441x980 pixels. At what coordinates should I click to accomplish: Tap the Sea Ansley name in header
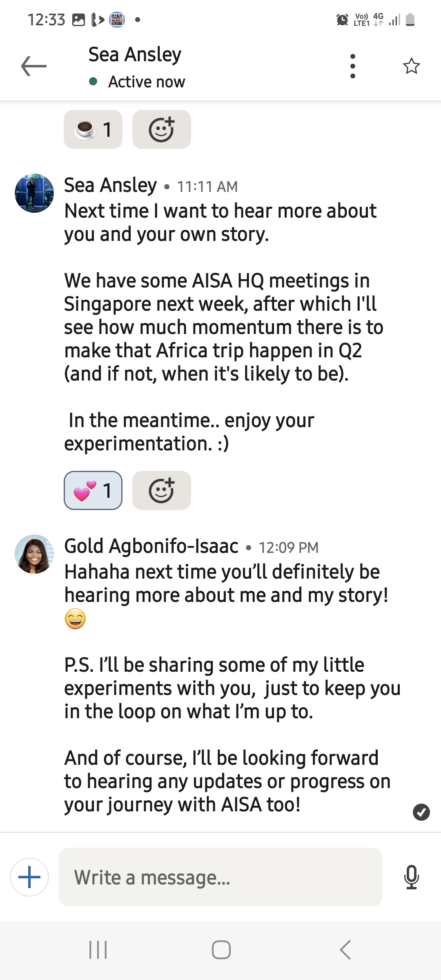(135, 55)
